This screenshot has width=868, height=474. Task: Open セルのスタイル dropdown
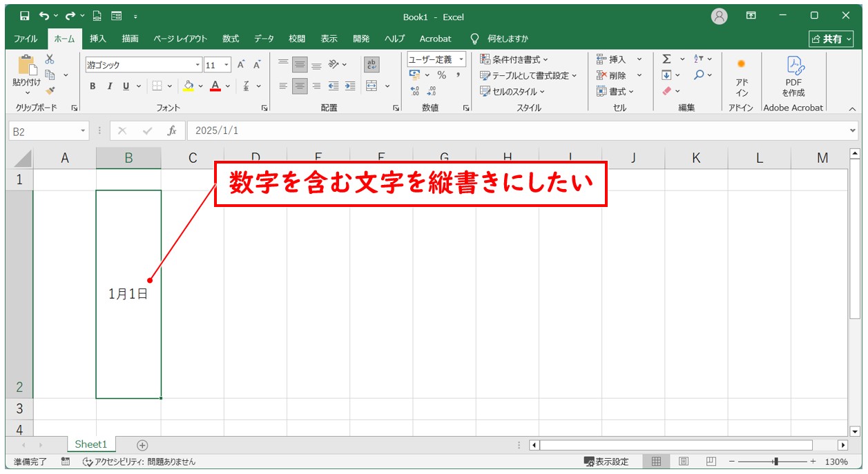512,91
